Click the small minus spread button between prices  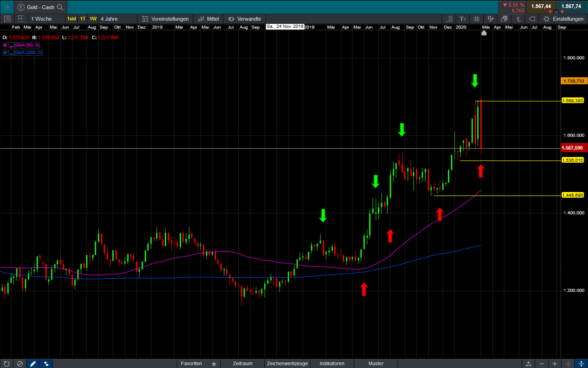pyautogui.click(x=556, y=12)
